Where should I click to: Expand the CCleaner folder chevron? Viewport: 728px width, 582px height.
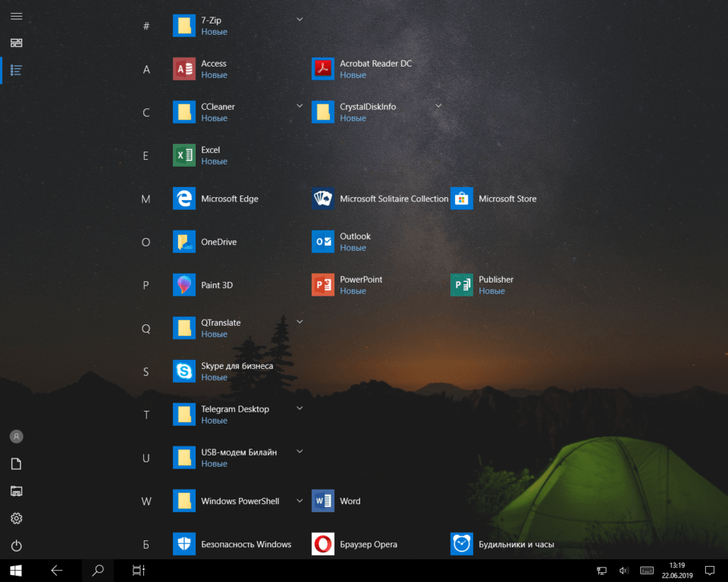(x=300, y=106)
